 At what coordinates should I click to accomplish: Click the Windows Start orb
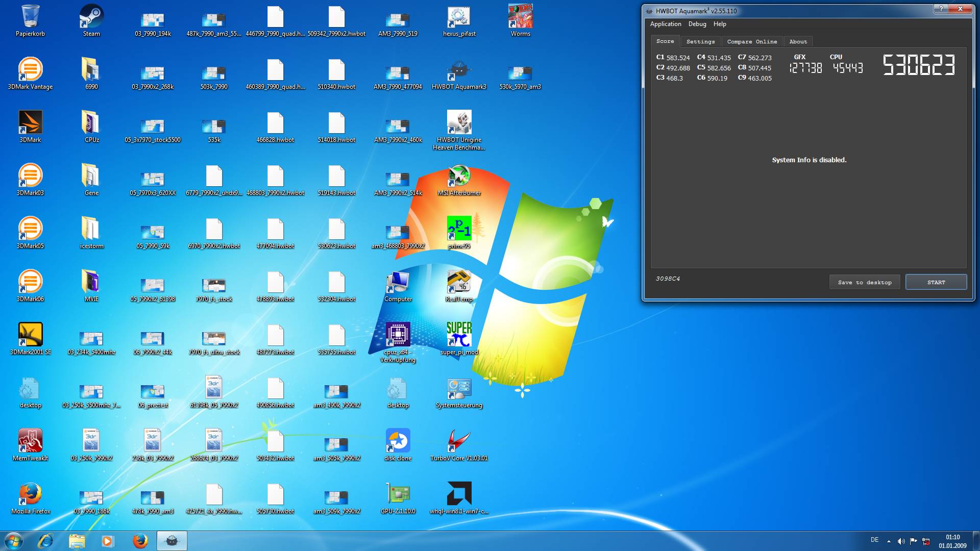tap(14, 541)
